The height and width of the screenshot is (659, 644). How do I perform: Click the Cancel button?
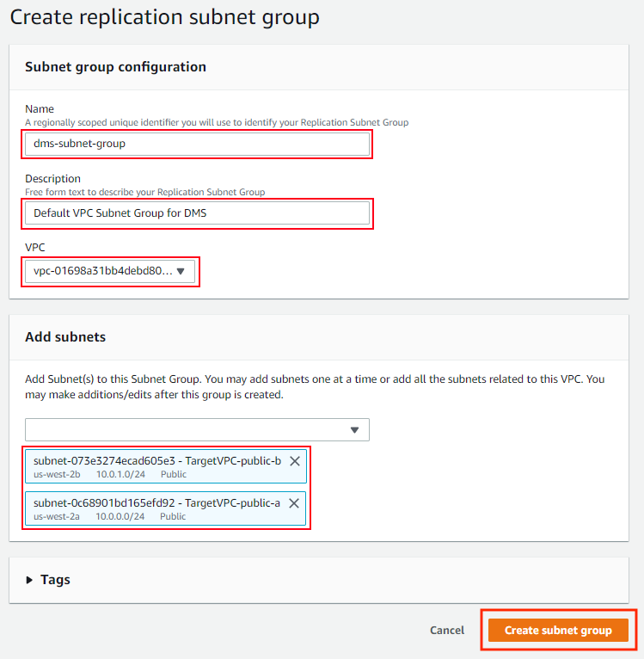pos(447,630)
